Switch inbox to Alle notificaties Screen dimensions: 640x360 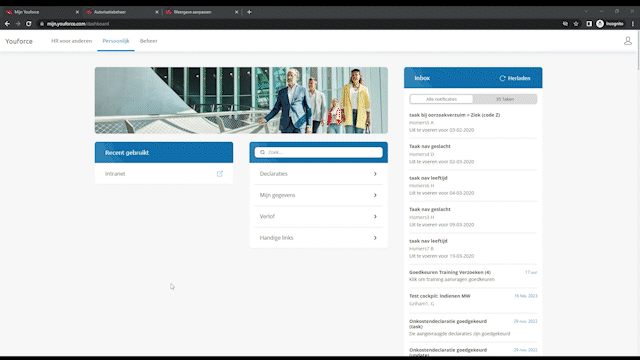click(441, 99)
